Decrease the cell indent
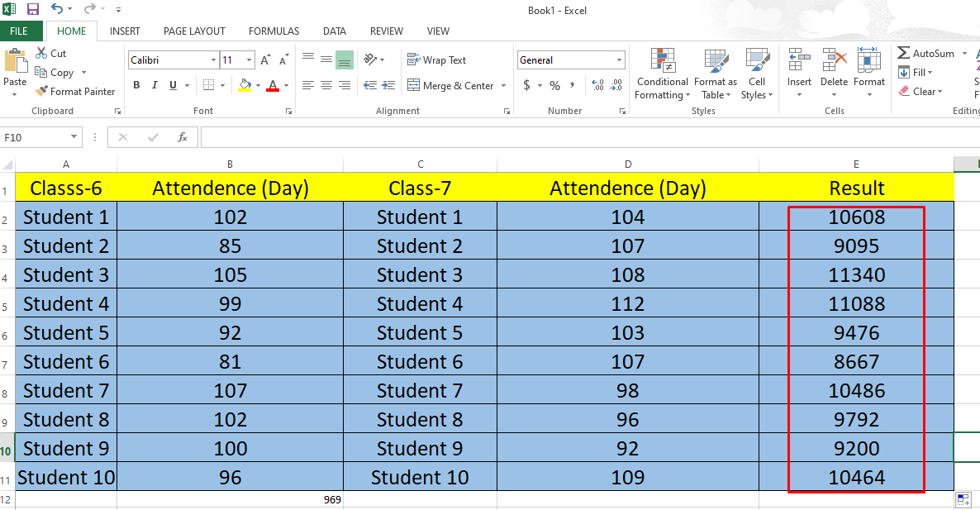Image resolution: width=980 pixels, height=510 pixels. pos(370,85)
